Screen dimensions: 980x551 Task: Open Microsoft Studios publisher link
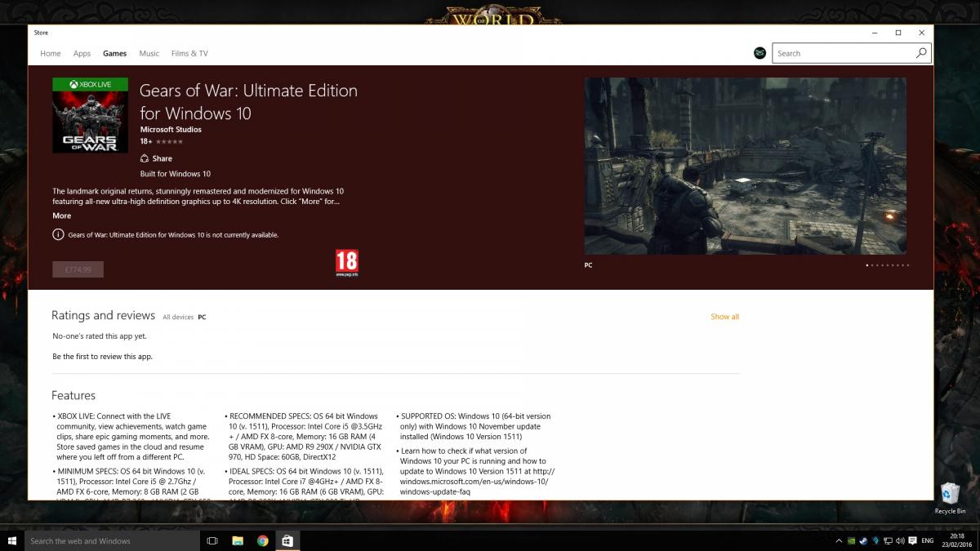pos(171,130)
